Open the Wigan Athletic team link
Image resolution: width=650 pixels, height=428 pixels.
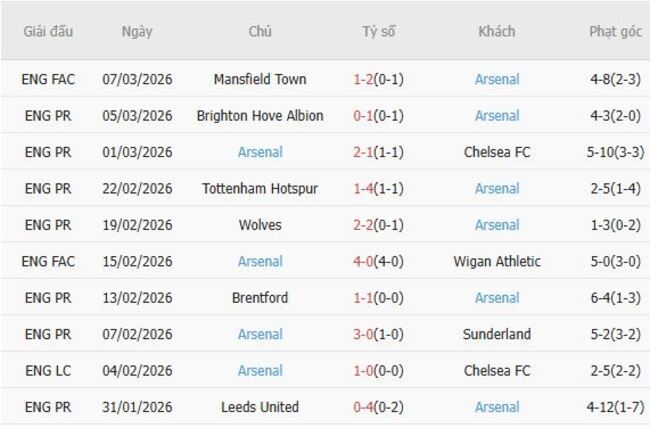(x=497, y=262)
